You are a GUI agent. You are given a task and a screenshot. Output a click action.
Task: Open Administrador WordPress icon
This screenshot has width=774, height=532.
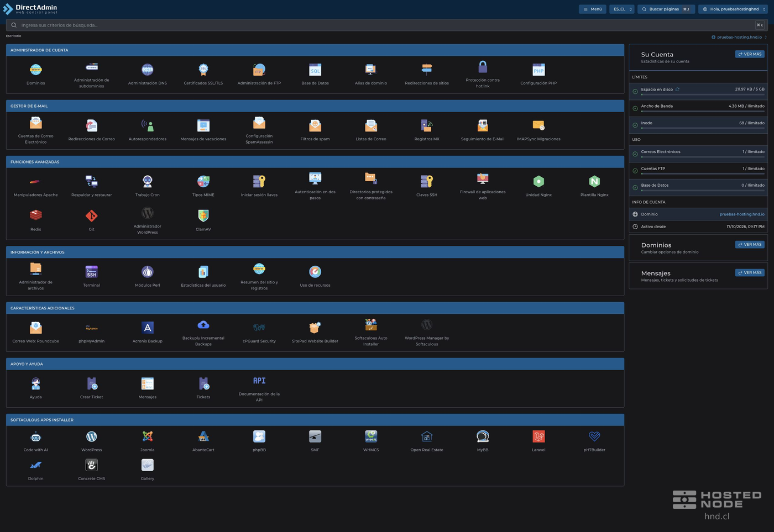pyautogui.click(x=147, y=213)
